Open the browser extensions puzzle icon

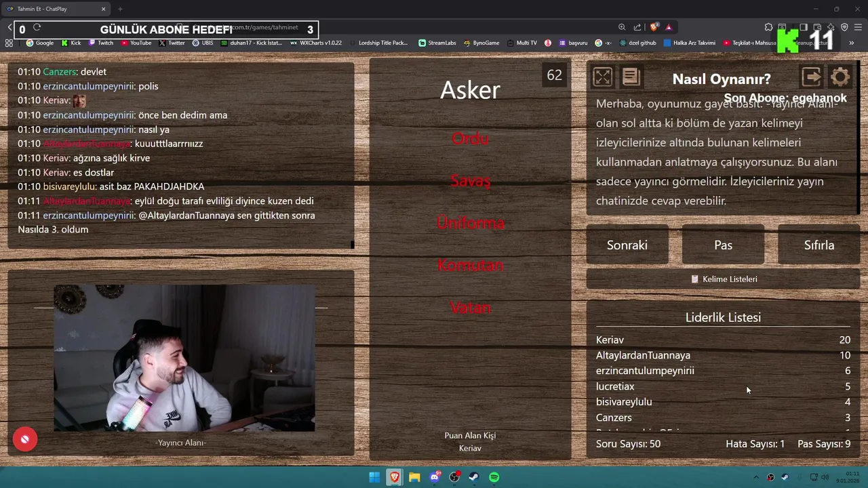[x=768, y=27]
